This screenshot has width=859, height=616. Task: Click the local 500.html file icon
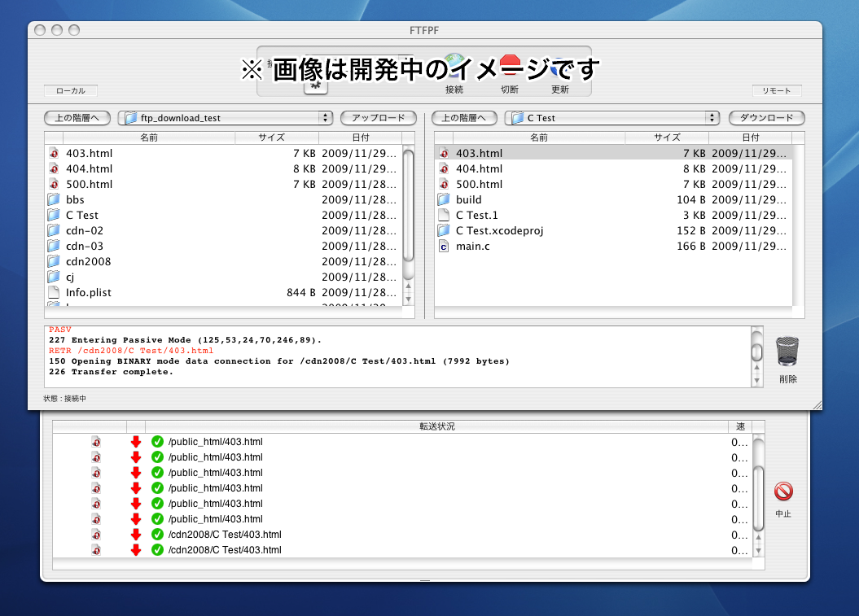pos(54,184)
